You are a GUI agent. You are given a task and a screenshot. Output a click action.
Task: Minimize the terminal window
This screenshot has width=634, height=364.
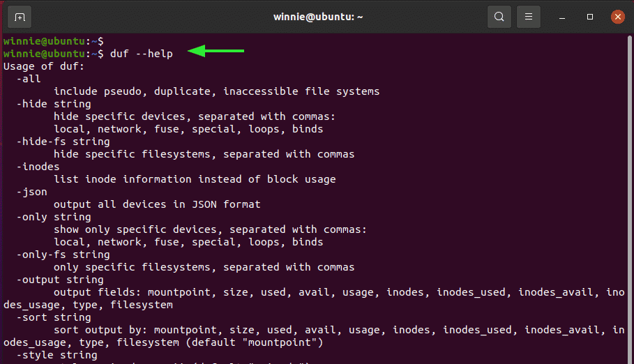pyautogui.click(x=562, y=17)
